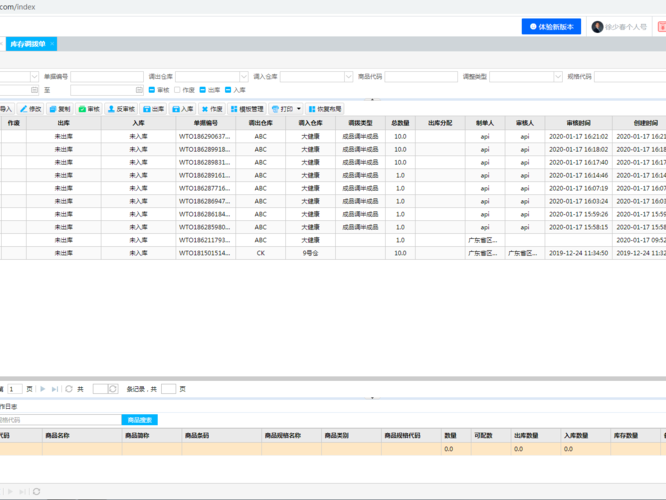Sort by the 总数量 column header
Viewport: 666px width, 500px height.
click(x=400, y=123)
